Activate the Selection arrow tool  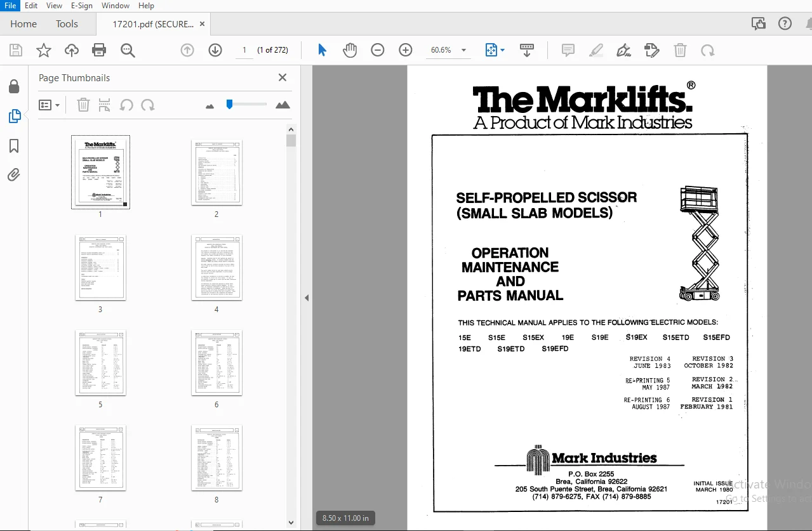(x=323, y=50)
